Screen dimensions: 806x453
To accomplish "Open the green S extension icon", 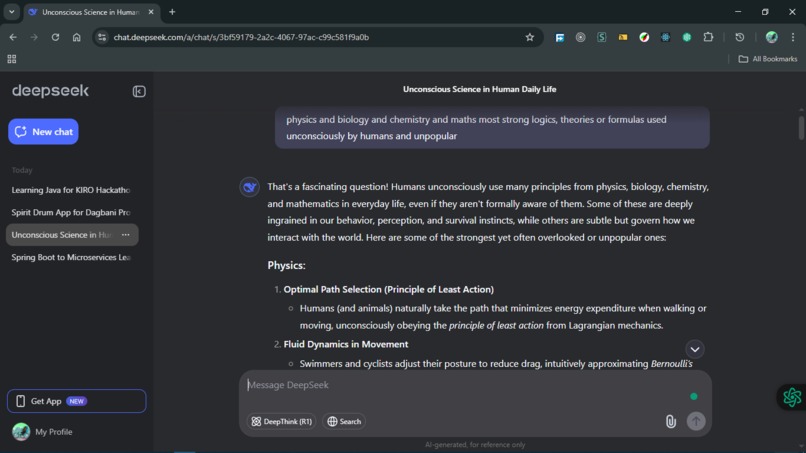I will point(601,37).
